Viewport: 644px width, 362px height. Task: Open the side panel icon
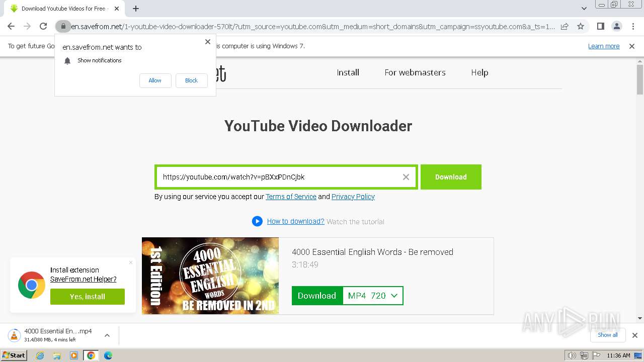click(600, 26)
